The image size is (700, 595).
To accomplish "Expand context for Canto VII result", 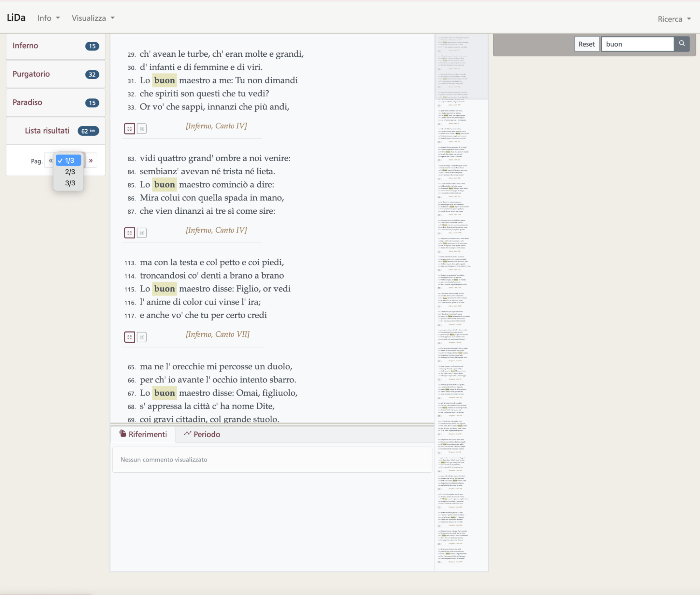I will [130, 337].
